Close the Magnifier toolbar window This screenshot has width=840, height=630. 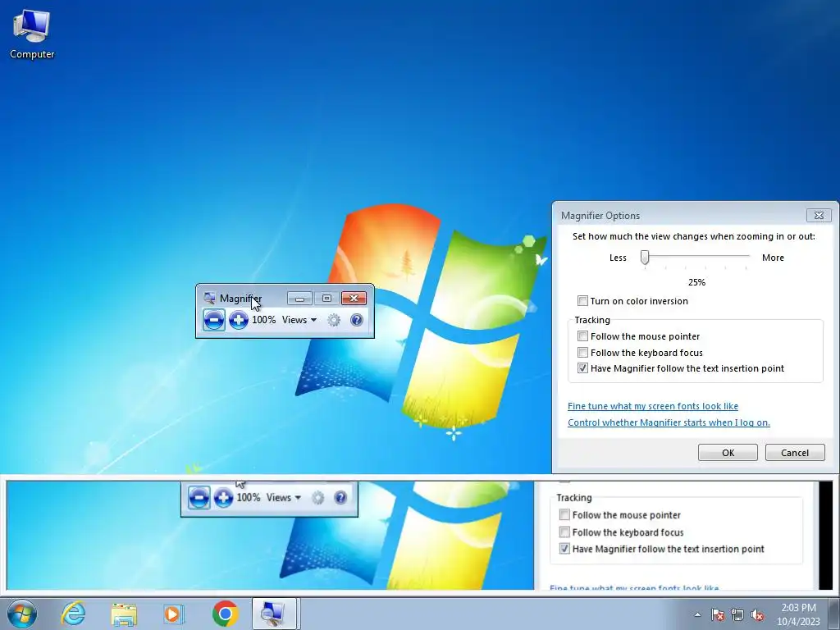pyautogui.click(x=354, y=299)
